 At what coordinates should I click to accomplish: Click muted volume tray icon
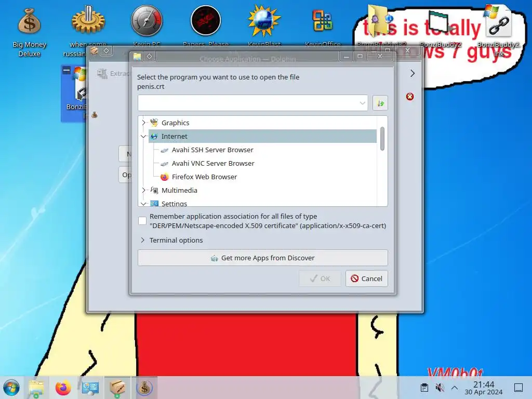click(x=440, y=388)
